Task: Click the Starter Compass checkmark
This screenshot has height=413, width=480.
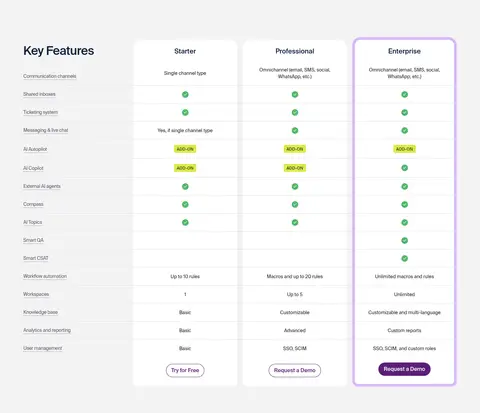Action: pos(185,204)
